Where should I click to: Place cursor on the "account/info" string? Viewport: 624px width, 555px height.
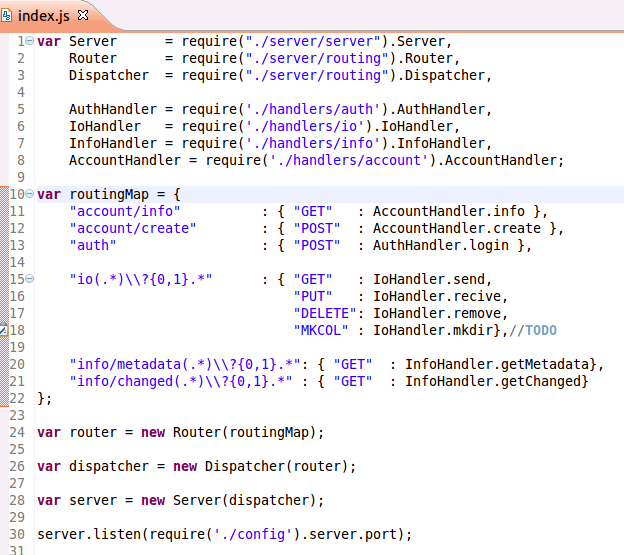125,211
